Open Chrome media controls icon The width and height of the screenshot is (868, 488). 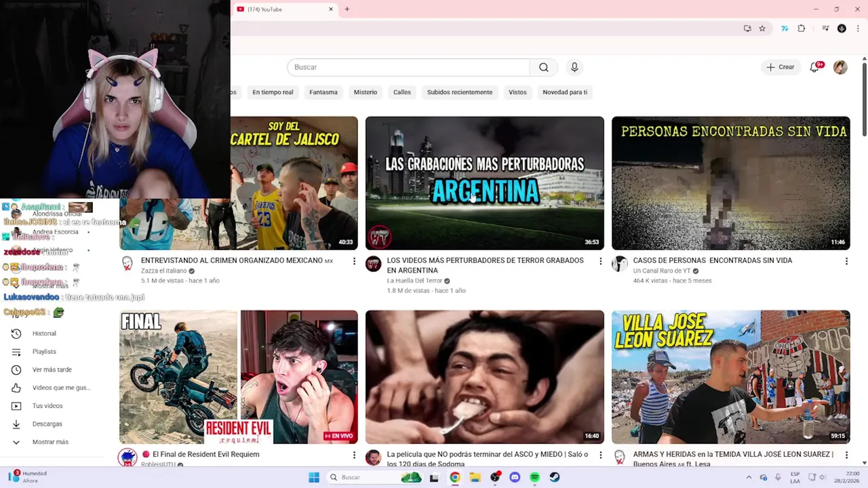pos(825,28)
